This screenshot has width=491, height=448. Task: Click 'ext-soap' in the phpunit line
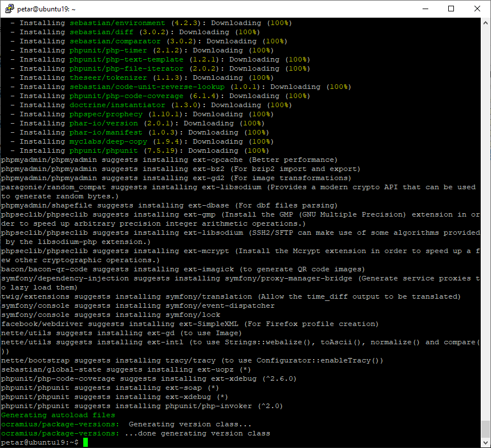point(184,388)
